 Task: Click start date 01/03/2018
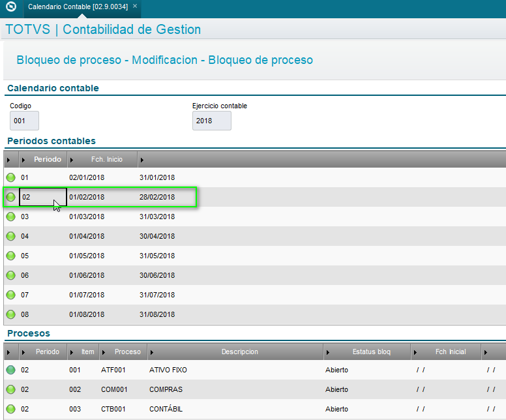coord(87,217)
